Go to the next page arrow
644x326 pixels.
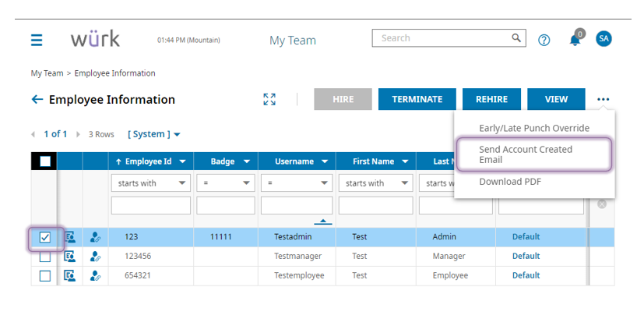(78, 134)
